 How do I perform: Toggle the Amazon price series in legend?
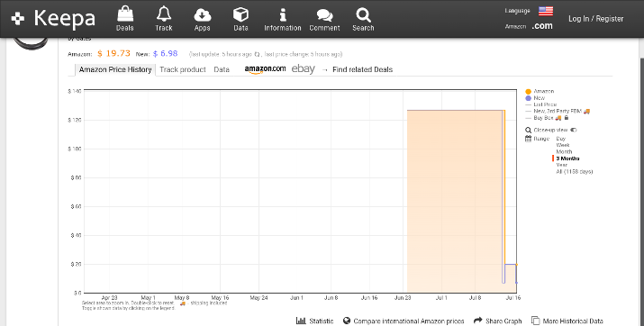(543, 91)
